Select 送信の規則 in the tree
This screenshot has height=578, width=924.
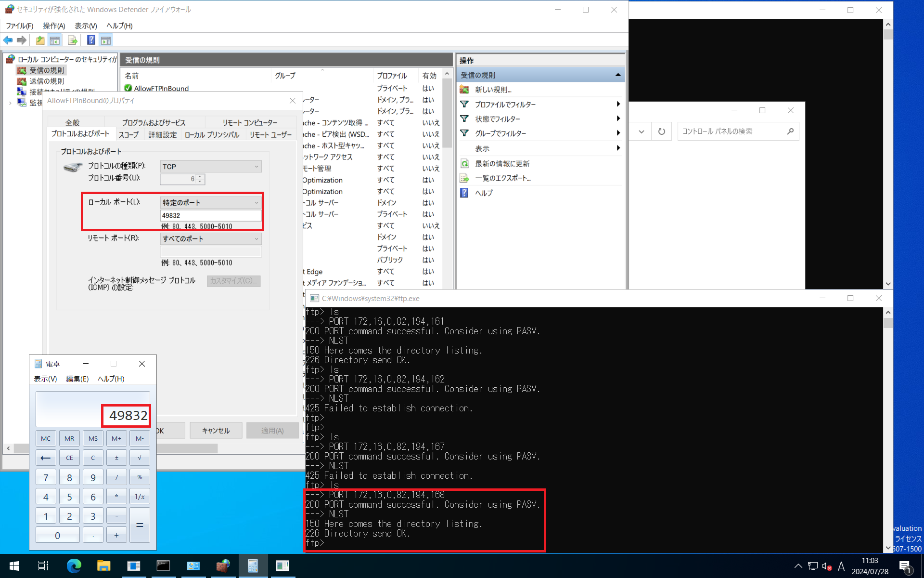click(46, 81)
